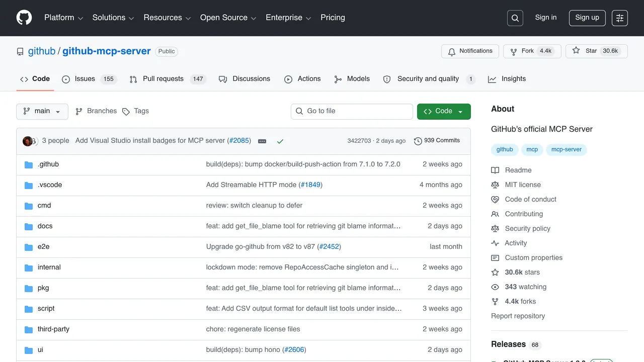
Task: Open the appearance settings sliders icon
Action: pyautogui.click(x=620, y=18)
